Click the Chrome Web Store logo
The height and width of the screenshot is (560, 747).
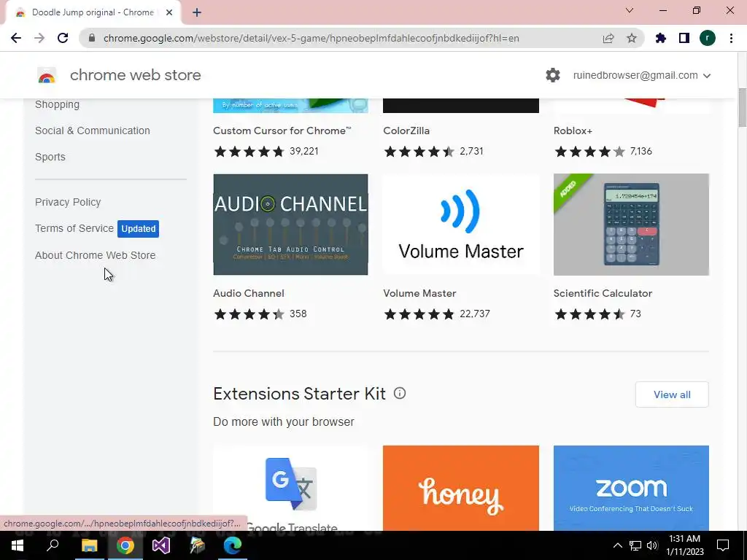tap(47, 75)
